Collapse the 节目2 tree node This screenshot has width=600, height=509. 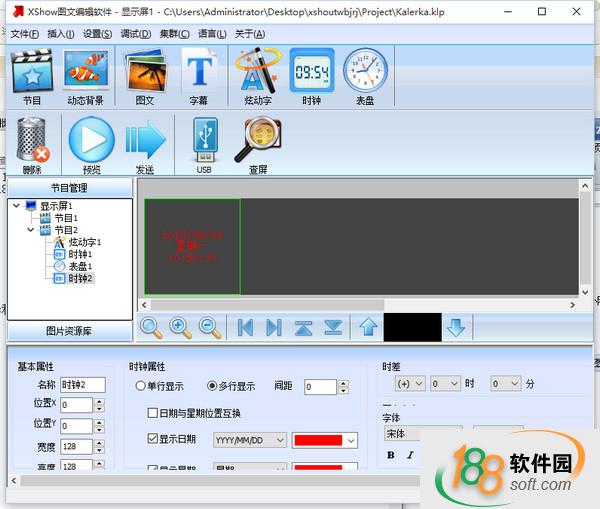coord(31,230)
